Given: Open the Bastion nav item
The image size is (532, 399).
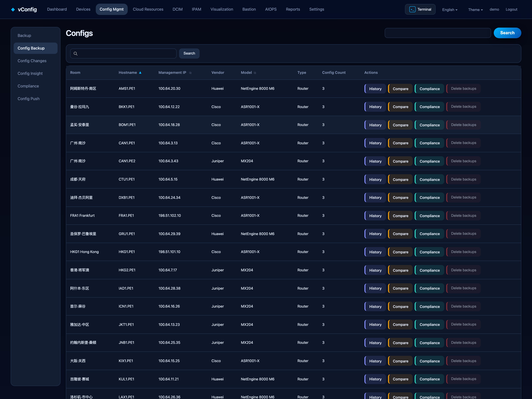Looking at the screenshot, I should [x=249, y=9].
